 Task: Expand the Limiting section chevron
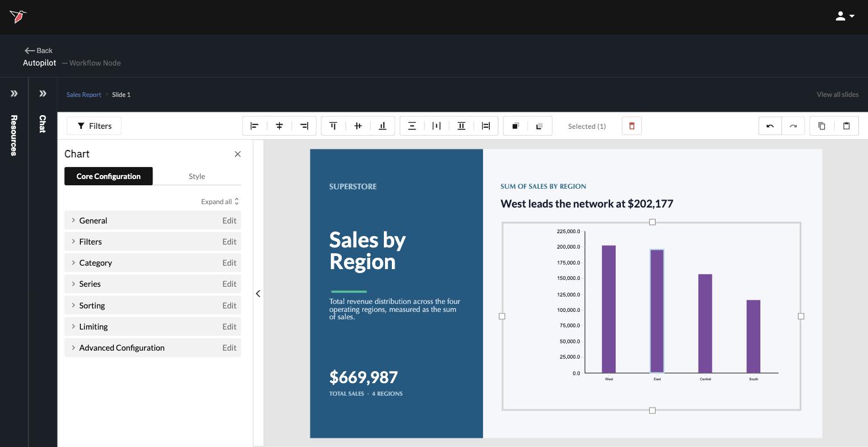tap(73, 326)
